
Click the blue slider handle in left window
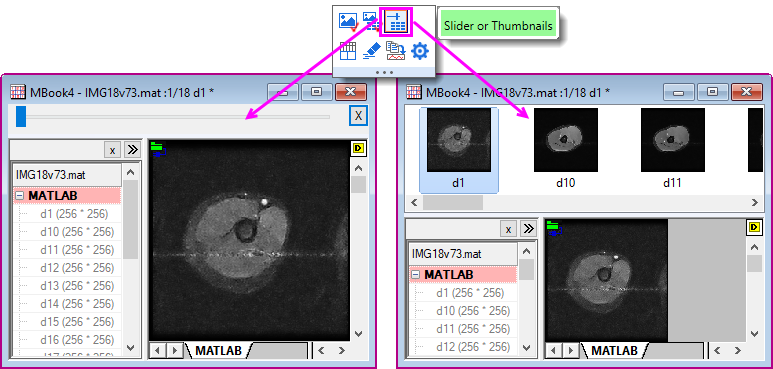(x=21, y=116)
